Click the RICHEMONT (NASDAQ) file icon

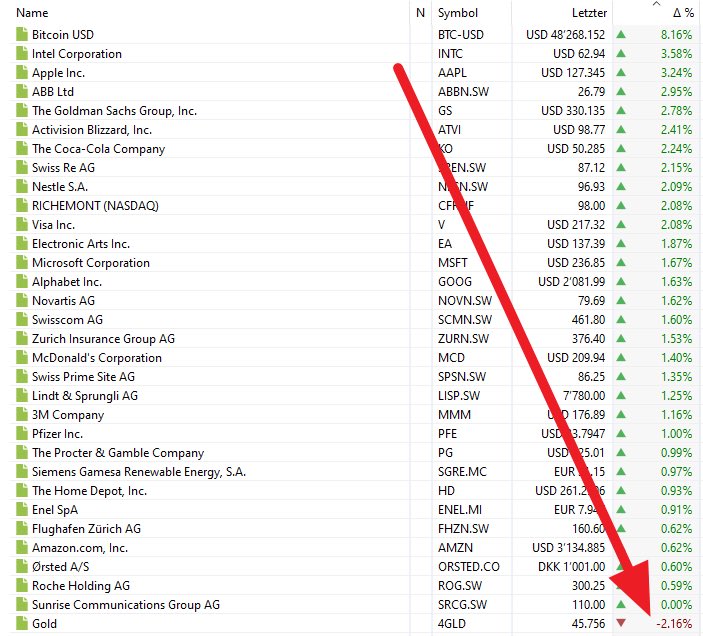point(22,205)
